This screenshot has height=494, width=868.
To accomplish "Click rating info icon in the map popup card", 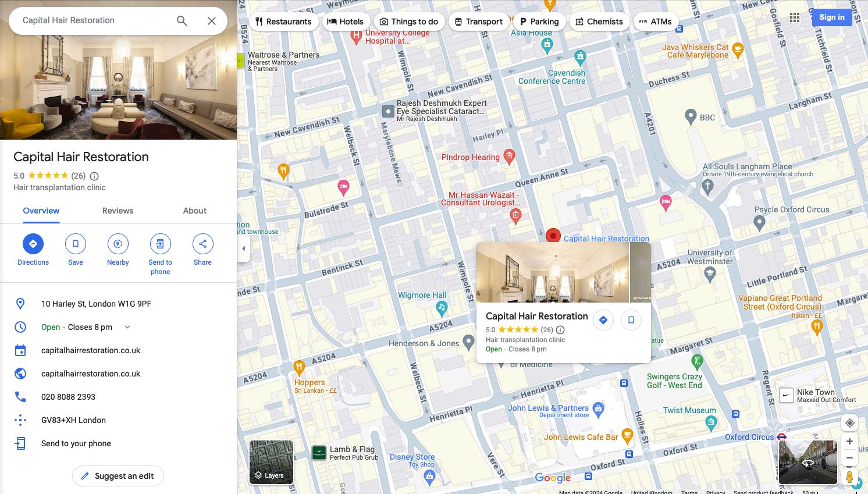I will (x=560, y=330).
